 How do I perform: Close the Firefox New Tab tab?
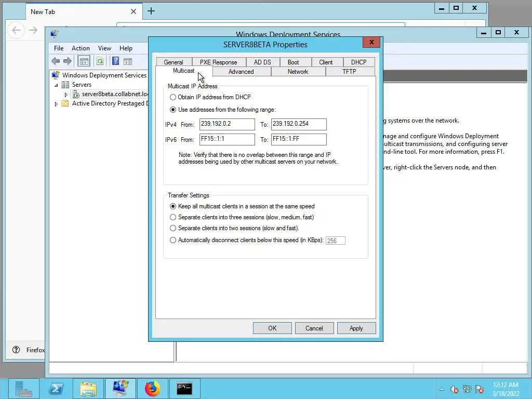pos(134,11)
